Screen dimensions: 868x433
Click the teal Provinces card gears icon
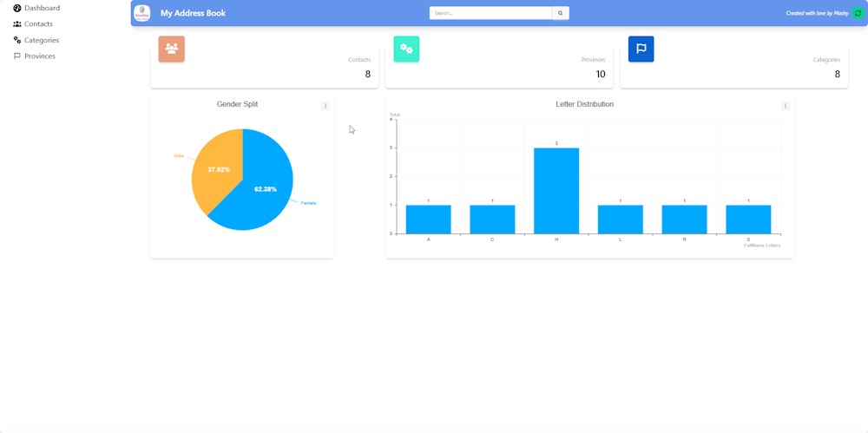point(406,49)
